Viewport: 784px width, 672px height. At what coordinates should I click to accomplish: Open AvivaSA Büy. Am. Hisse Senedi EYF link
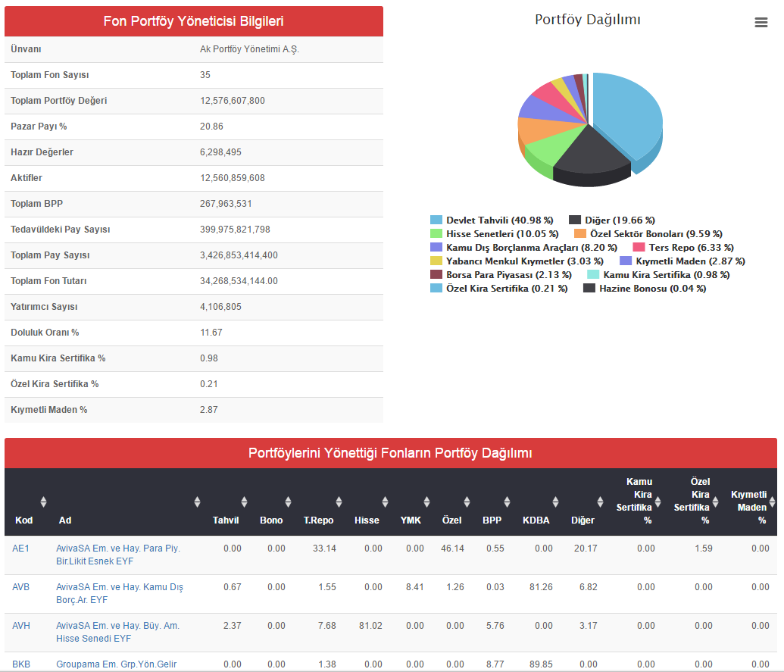click(x=117, y=632)
